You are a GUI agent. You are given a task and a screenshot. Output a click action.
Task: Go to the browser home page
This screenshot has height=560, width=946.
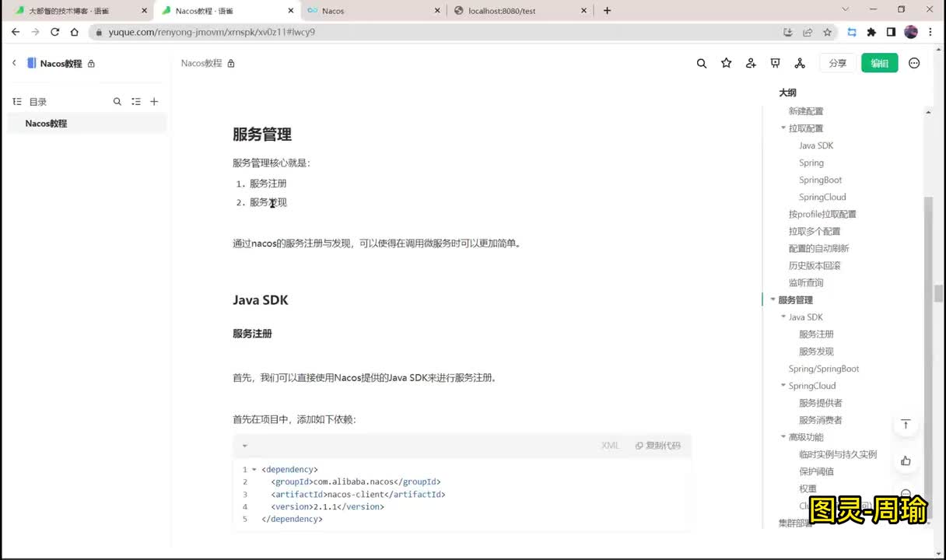(x=74, y=32)
